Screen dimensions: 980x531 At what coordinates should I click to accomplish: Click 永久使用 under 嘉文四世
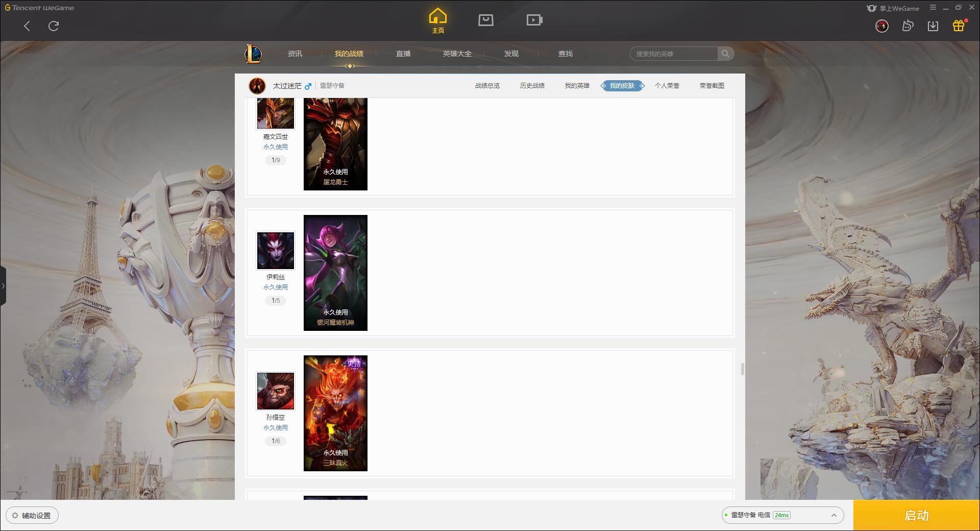[276, 147]
